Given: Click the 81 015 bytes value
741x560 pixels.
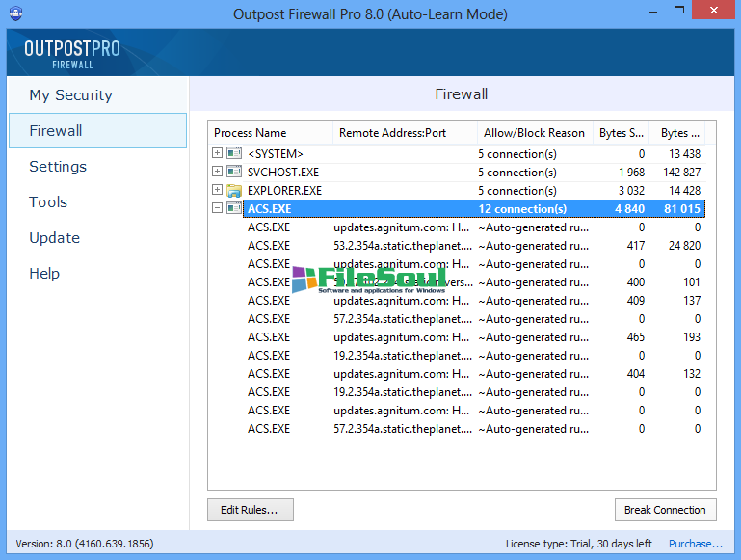Looking at the screenshot, I should point(682,209).
